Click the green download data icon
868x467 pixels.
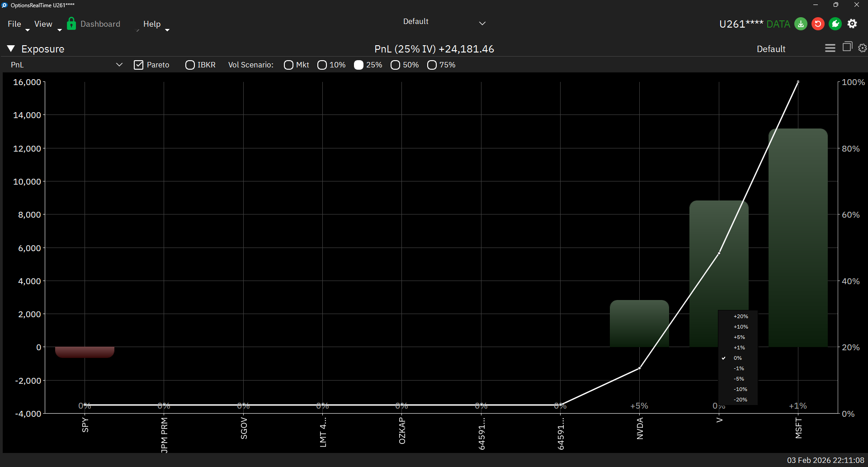coord(801,24)
